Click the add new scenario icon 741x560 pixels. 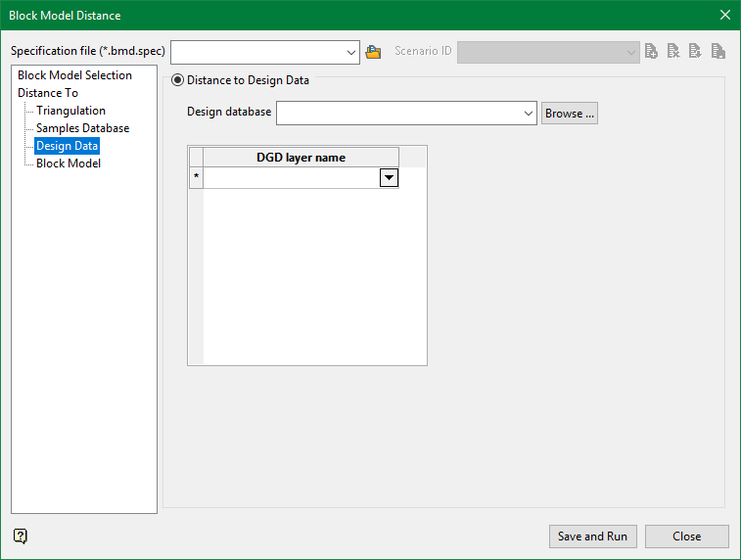click(651, 52)
